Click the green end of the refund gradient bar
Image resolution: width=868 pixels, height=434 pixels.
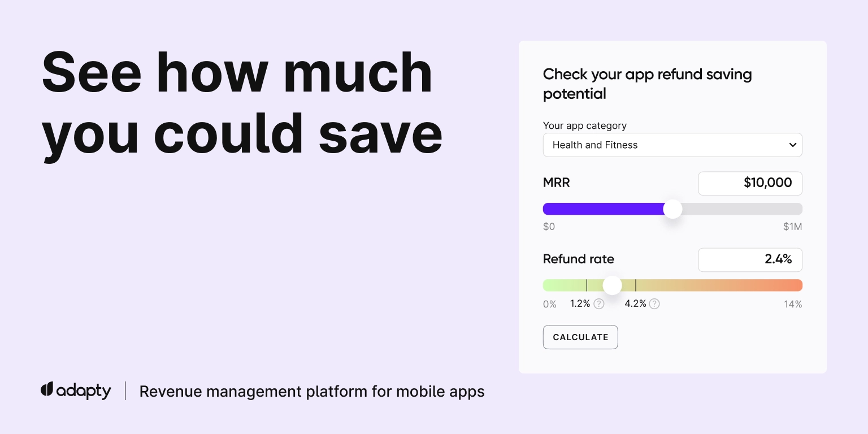[554, 285]
